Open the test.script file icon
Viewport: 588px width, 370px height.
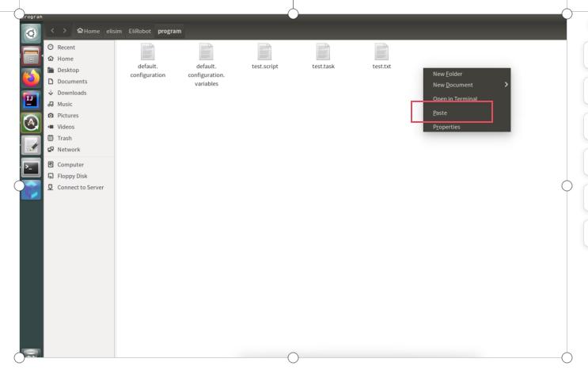click(x=264, y=52)
